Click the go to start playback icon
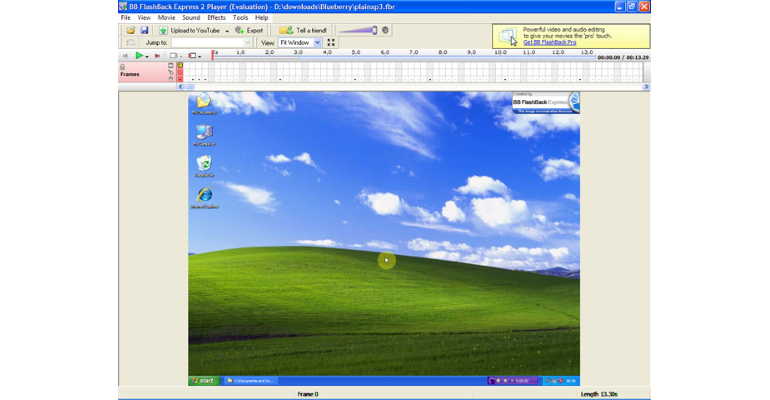The image size is (770, 400). (x=125, y=56)
